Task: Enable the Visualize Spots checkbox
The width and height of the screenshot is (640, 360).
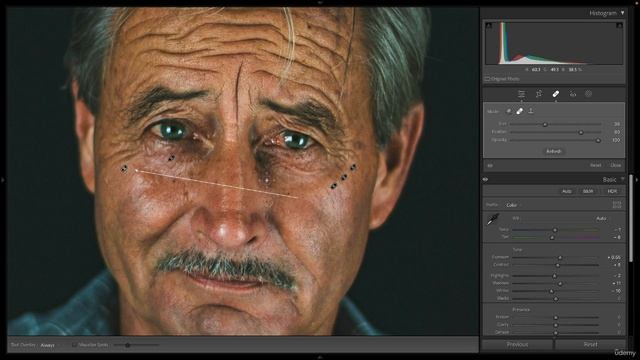Action: [x=74, y=345]
